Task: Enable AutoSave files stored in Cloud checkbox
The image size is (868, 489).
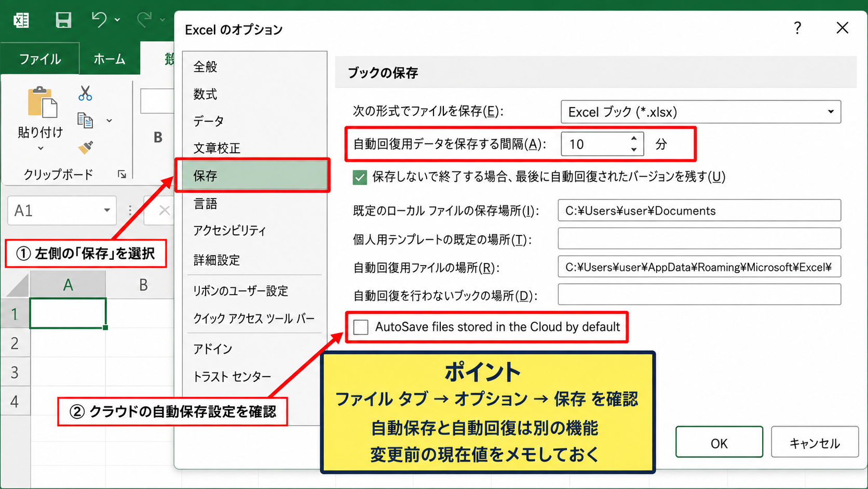Action: 361,327
